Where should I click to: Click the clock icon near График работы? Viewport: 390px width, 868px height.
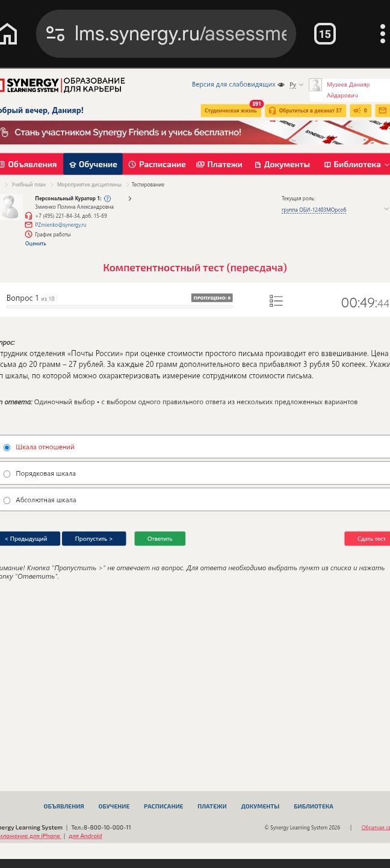tap(28, 234)
